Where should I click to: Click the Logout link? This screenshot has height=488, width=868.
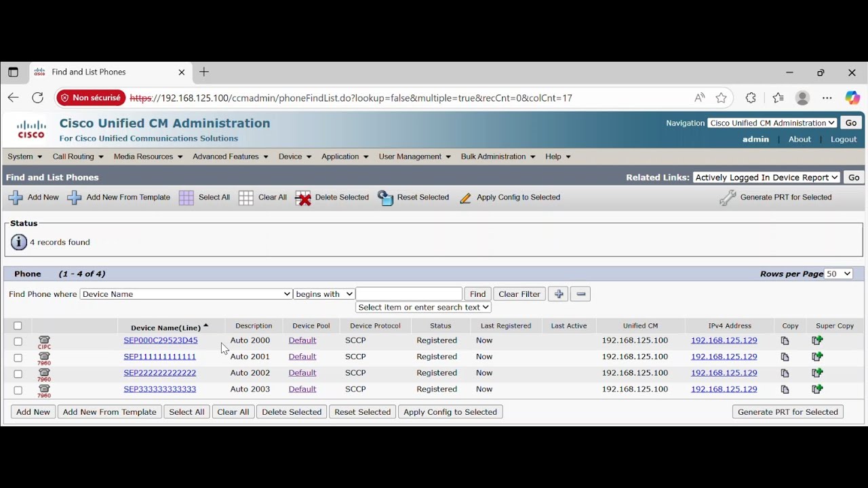click(844, 139)
